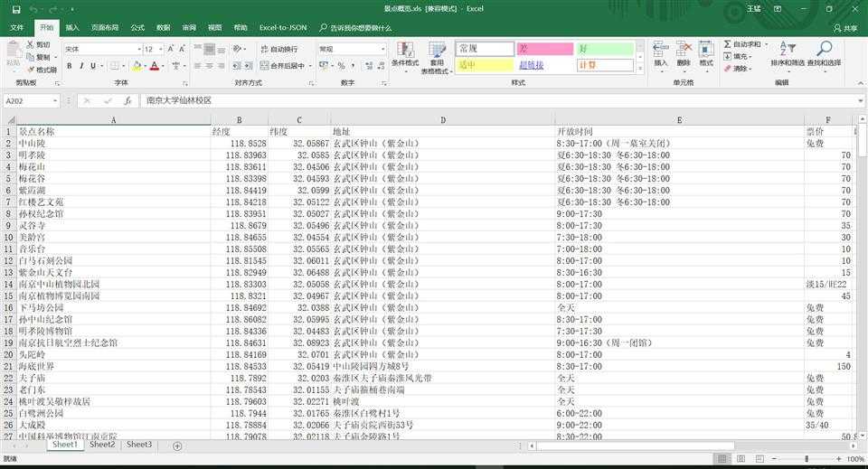Open the number format dropdown 常规
Image resolution: width=868 pixels, height=469 pixels.
coord(382,49)
